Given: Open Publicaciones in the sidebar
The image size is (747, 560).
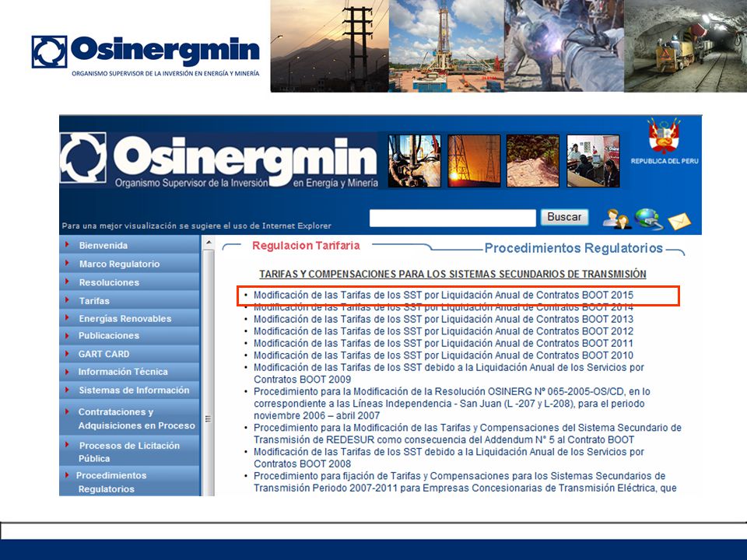Looking at the screenshot, I should [x=109, y=336].
